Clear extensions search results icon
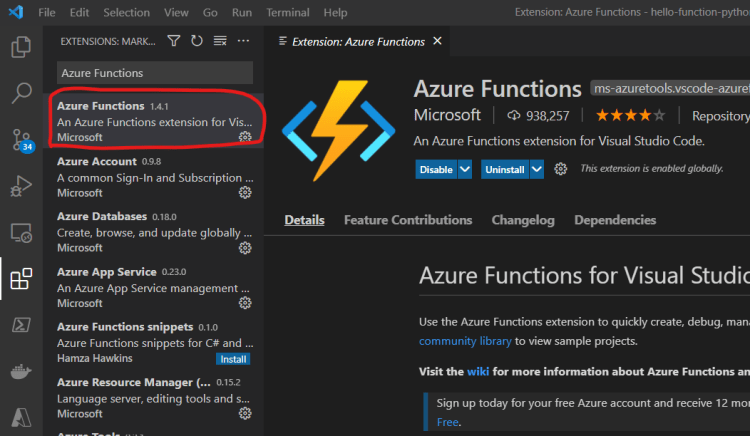The image size is (750, 436). pos(220,41)
